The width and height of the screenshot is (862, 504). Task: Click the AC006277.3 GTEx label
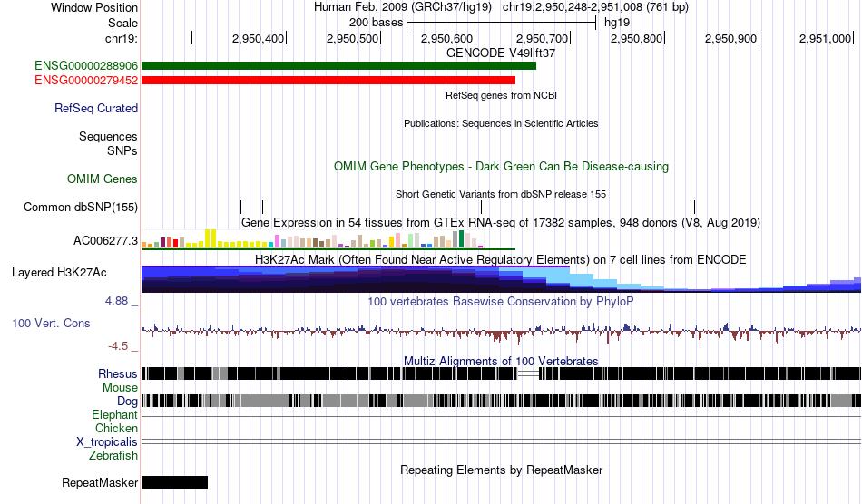click(105, 240)
